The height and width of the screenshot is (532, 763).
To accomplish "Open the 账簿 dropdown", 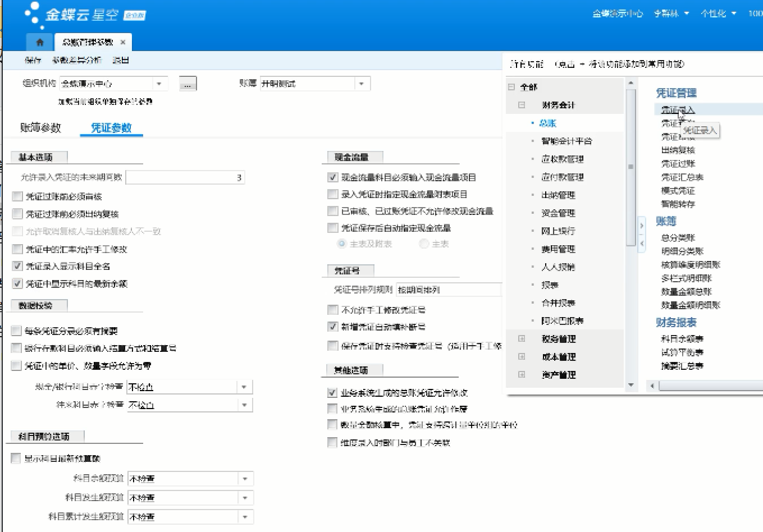I will [x=362, y=84].
